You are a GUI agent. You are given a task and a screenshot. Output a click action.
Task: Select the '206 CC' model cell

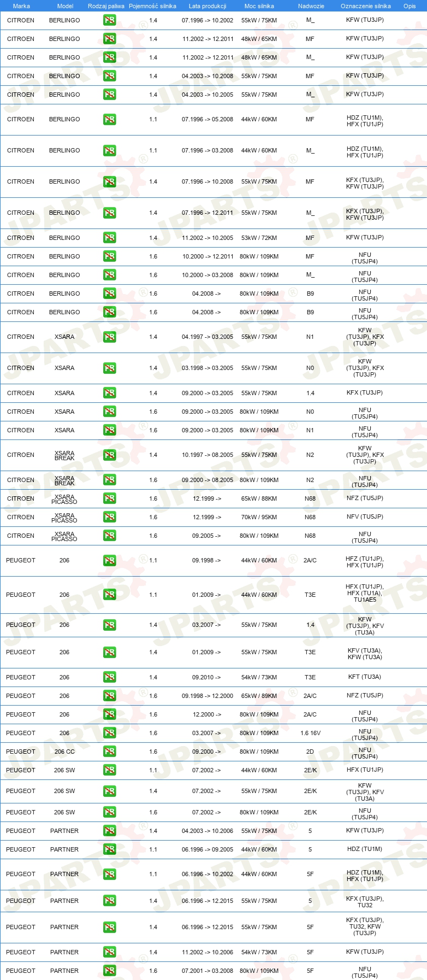click(x=64, y=752)
